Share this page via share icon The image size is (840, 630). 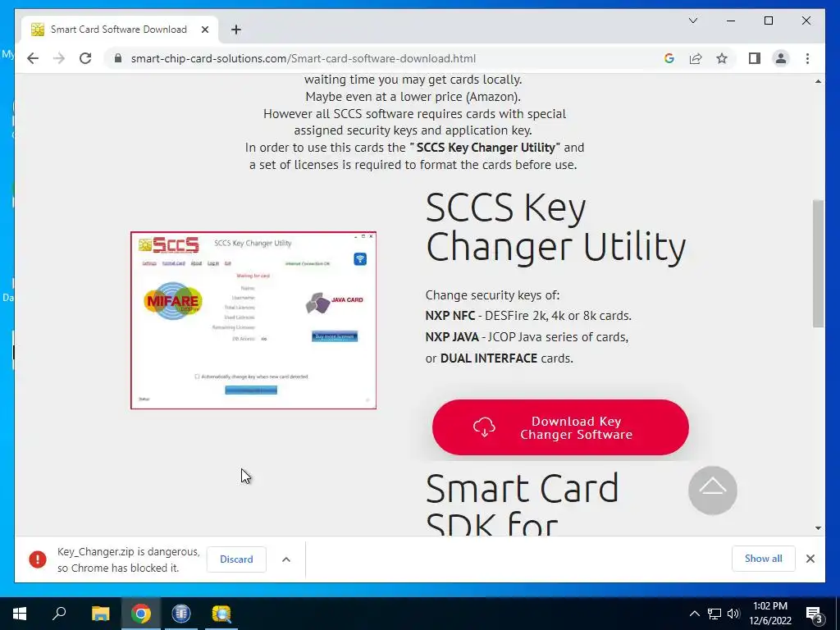[696, 58]
